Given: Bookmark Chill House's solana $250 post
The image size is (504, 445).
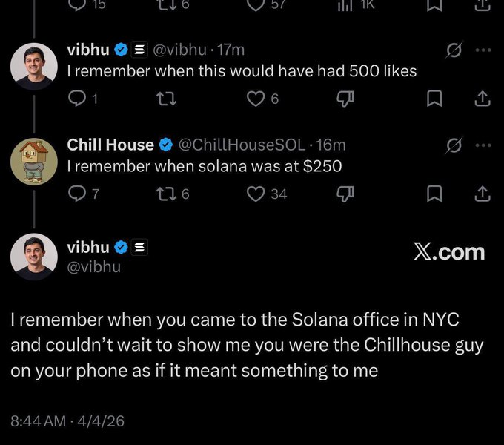Looking at the screenshot, I should pyautogui.click(x=434, y=194).
